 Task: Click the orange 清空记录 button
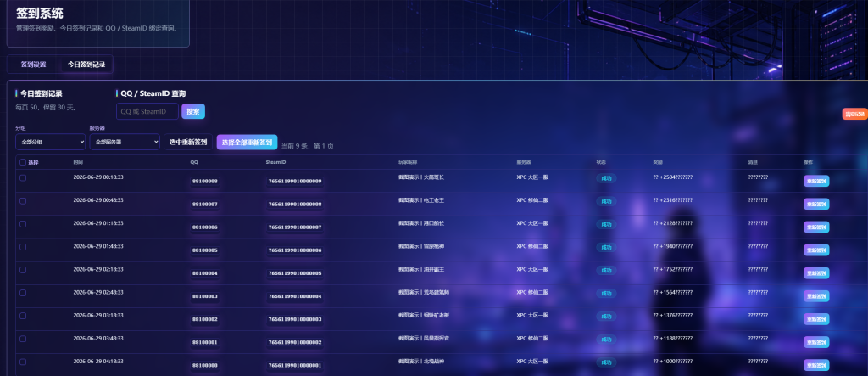tap(854, 115)
